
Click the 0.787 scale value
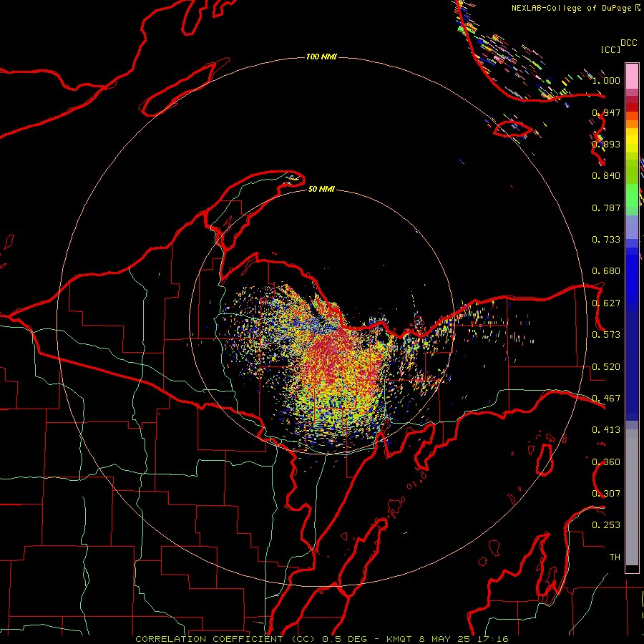coord(606,208)
